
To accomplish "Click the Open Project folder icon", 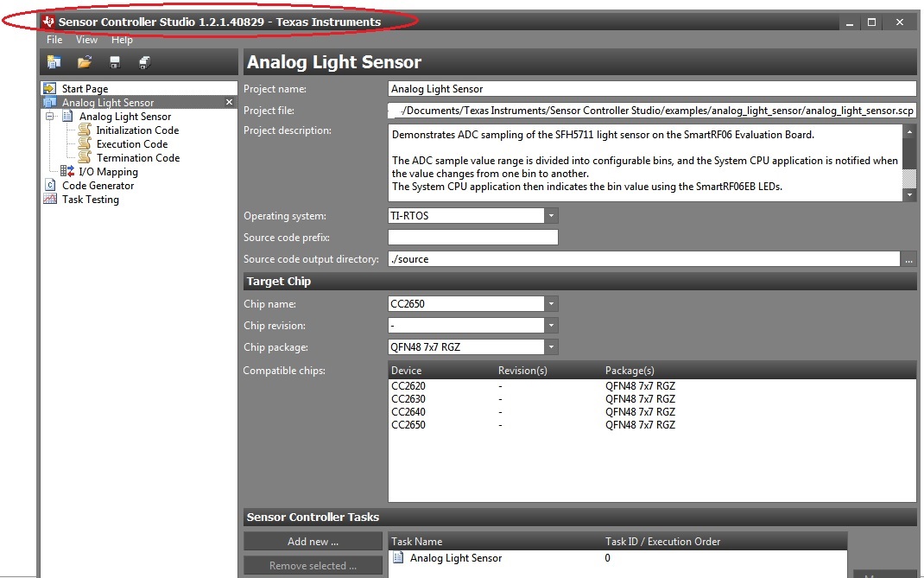I will pos(85,62).
